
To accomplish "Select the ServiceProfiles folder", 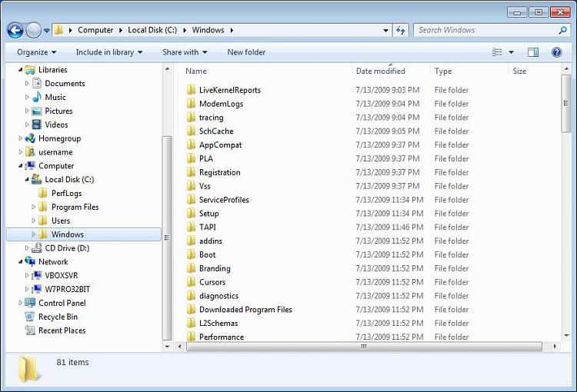I will click(224, 200).
